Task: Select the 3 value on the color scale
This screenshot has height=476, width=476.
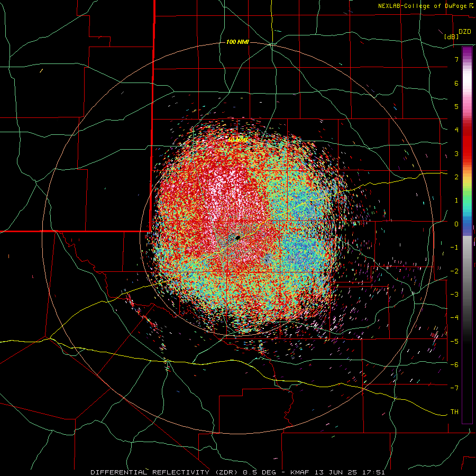Action: (x=456, y=153)
